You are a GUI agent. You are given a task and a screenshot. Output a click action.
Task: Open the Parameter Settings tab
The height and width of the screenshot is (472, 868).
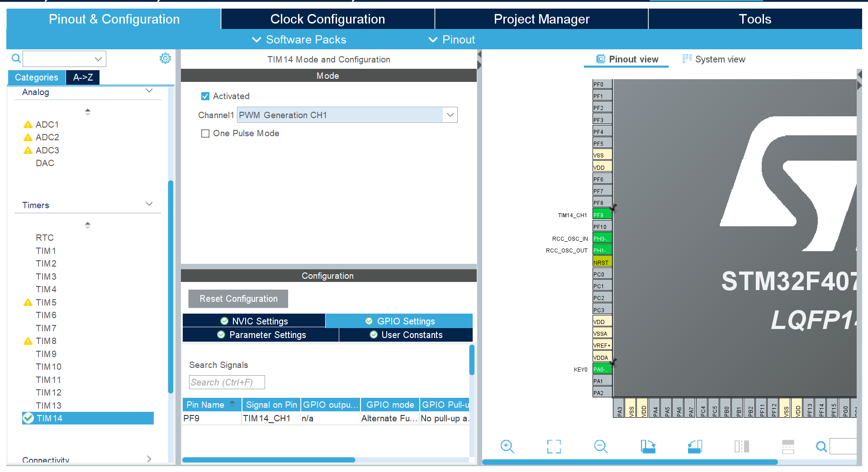[261, 335]
